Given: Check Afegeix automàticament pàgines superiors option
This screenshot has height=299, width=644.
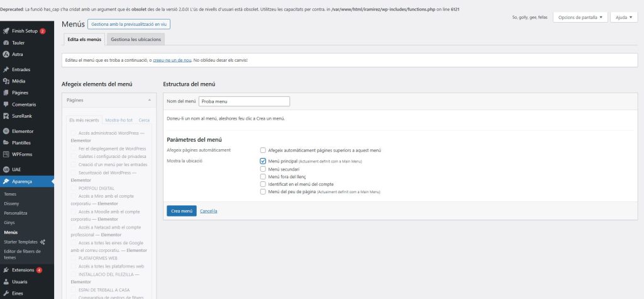Looking at the screenshot, I should [263, 150].
